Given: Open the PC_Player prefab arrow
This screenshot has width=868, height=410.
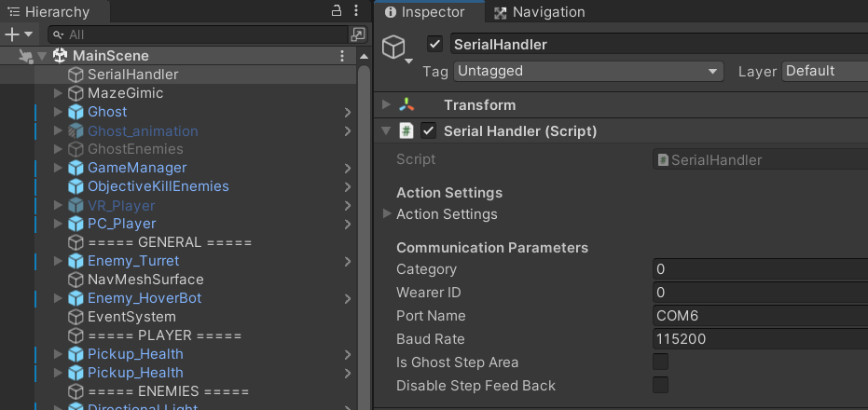Looking at the screenshot, I should 348,224.
